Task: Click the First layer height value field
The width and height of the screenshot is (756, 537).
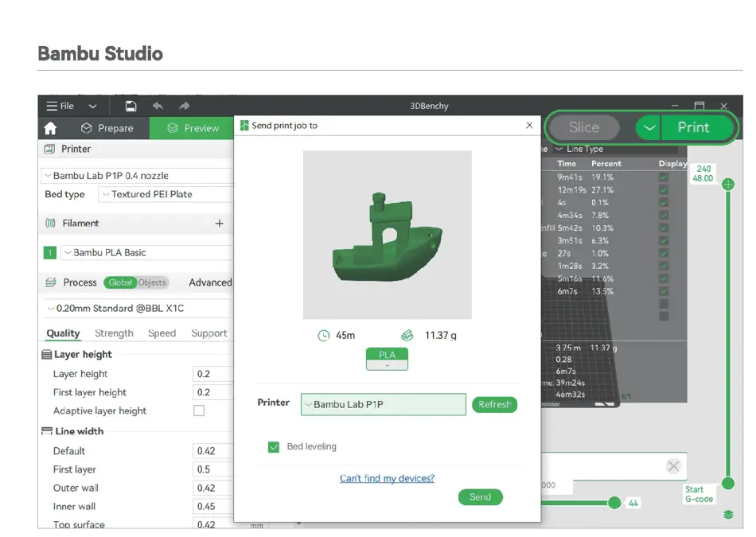Action: click(212, 392)
